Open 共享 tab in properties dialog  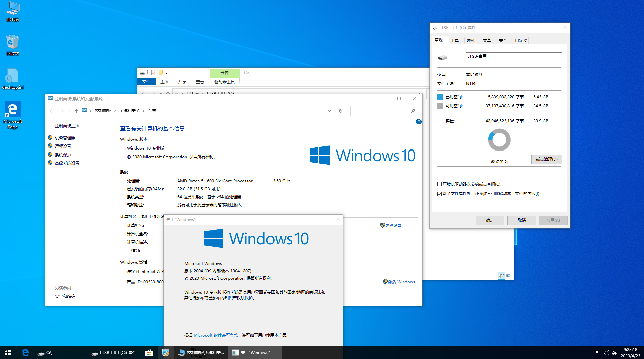click(x=487, y=41)
